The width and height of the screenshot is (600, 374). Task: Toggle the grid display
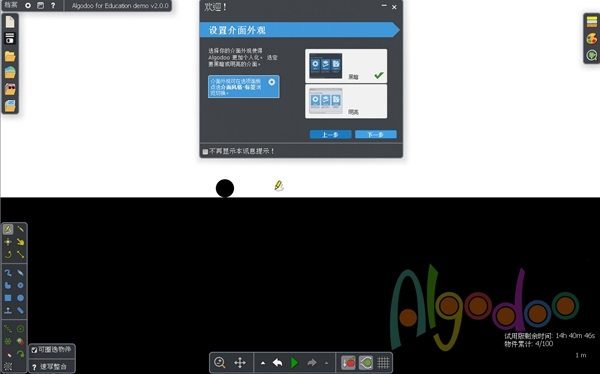(x=383, y=362)
